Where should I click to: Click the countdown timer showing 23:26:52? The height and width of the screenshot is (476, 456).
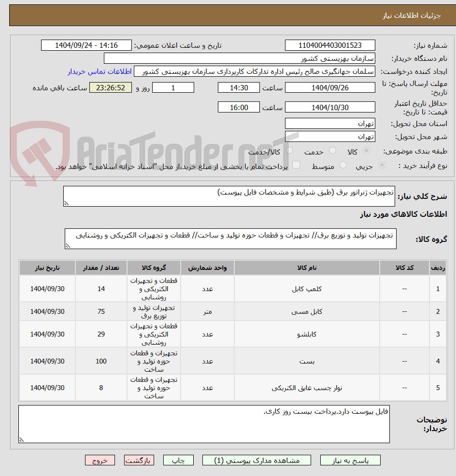click(110, 87)
